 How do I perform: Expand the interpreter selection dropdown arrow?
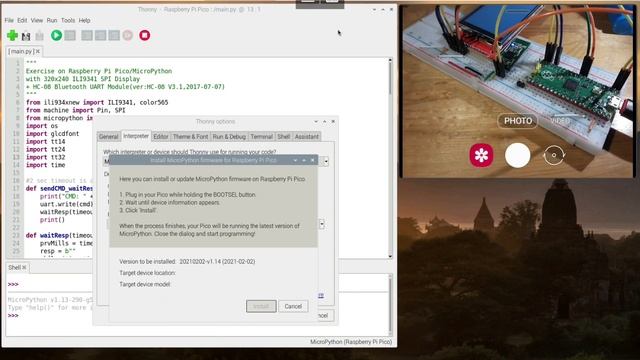[x=326, y=161]
